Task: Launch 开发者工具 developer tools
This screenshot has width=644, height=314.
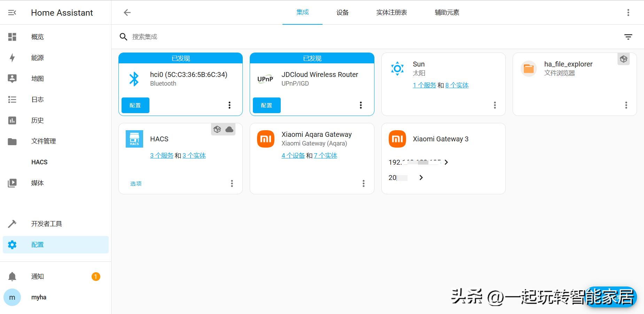Action: (x=47, y=223)
